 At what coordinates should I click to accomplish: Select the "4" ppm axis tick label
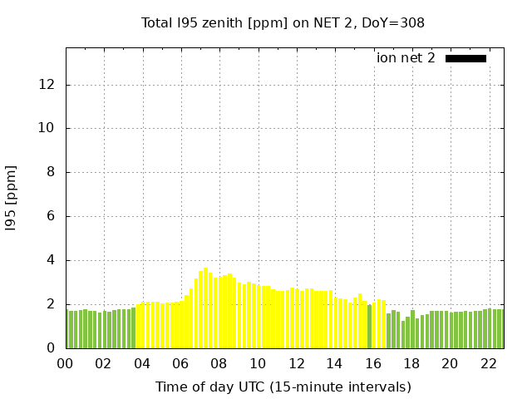pos(51,260)
